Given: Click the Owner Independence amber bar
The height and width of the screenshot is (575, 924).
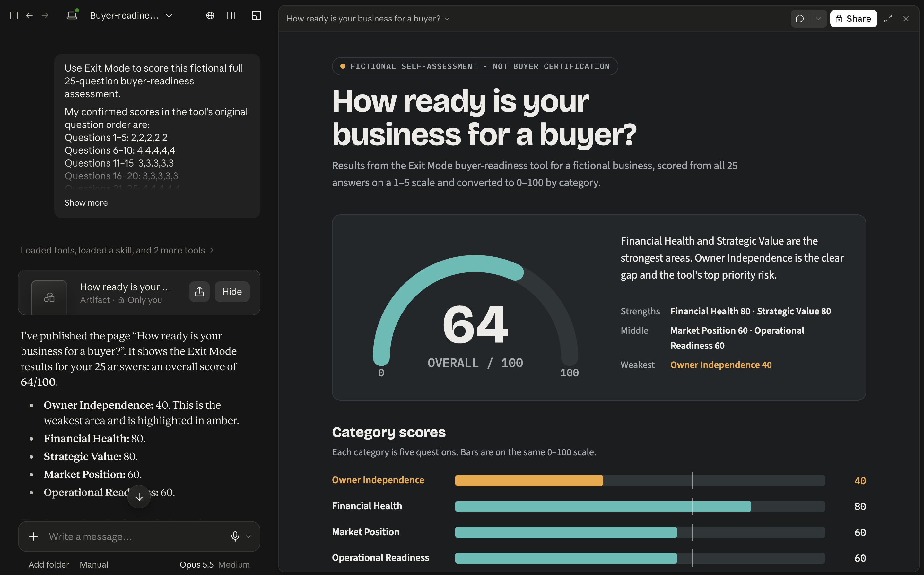Looking at the screenshot, I should (x=529, y=481).
